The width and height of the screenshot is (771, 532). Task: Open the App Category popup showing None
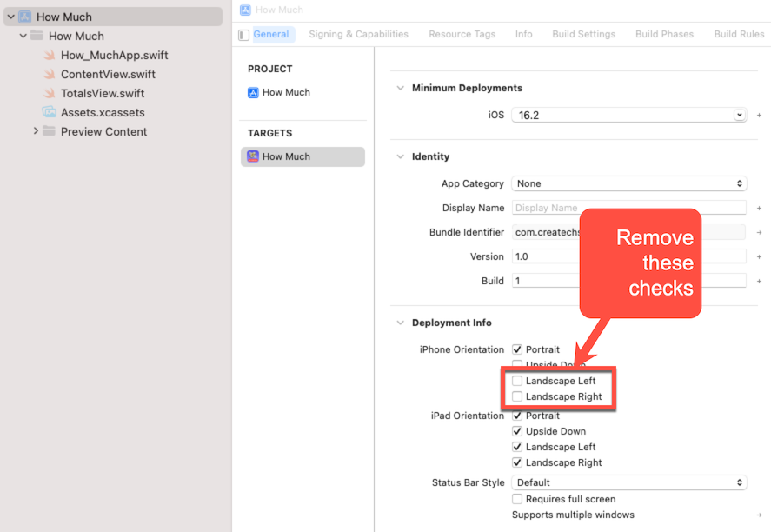[x=629, y=183]
